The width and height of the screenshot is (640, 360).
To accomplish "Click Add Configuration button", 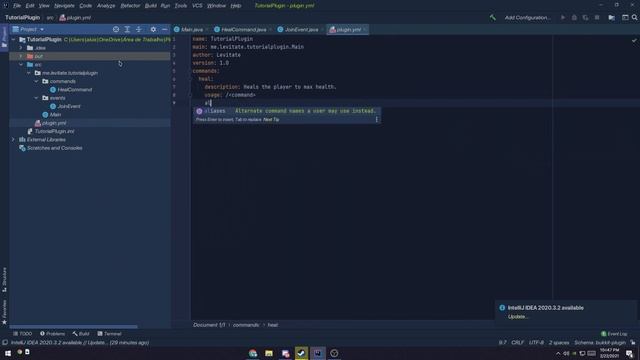I will click(x=527, y=18).
